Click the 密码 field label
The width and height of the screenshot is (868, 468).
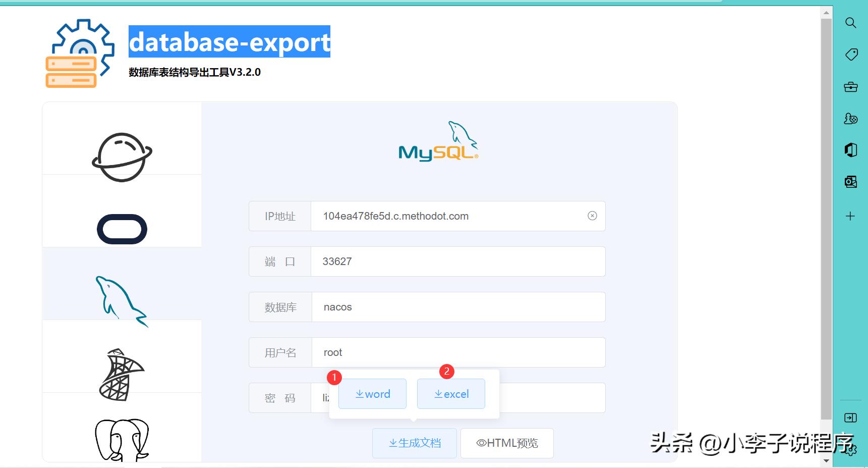pyautogui.click(x=280, y=398)
